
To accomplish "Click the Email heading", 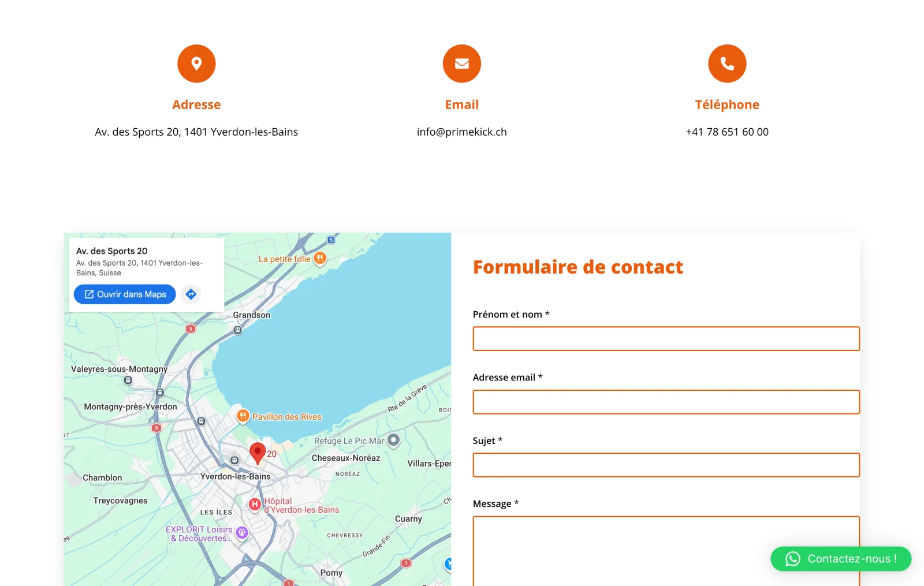I will 462,104.
